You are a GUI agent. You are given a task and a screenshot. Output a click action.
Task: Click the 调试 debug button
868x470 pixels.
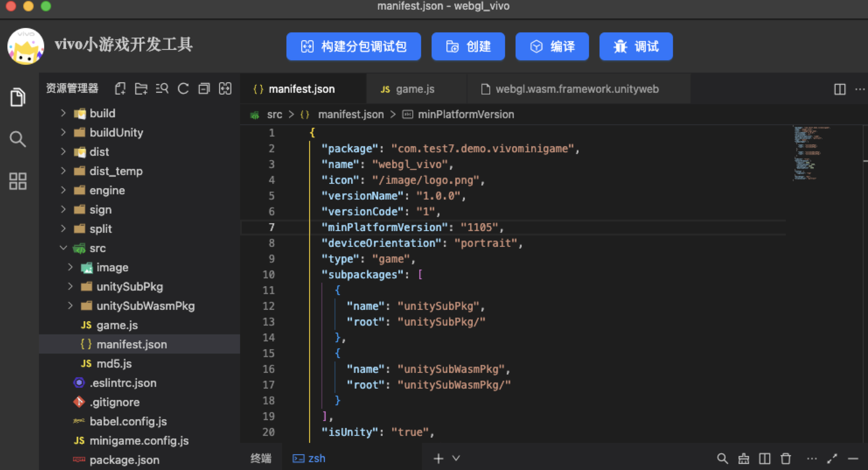click(x=636, y=46)
